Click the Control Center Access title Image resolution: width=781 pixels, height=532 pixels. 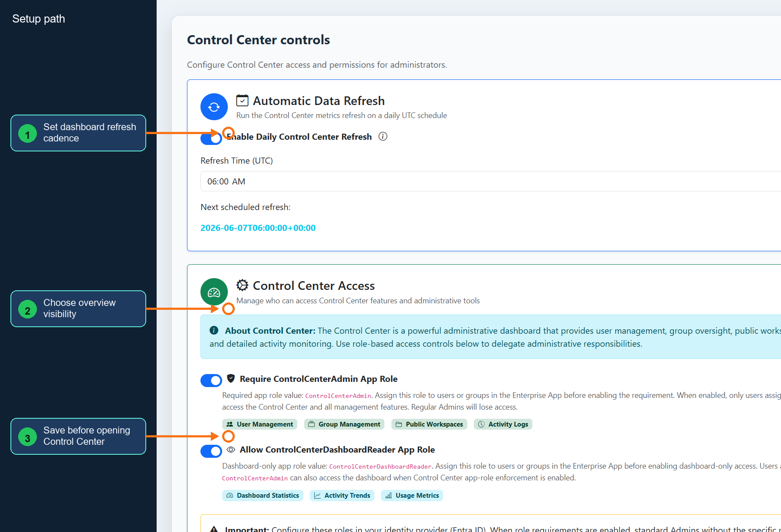tap(314, 286)
